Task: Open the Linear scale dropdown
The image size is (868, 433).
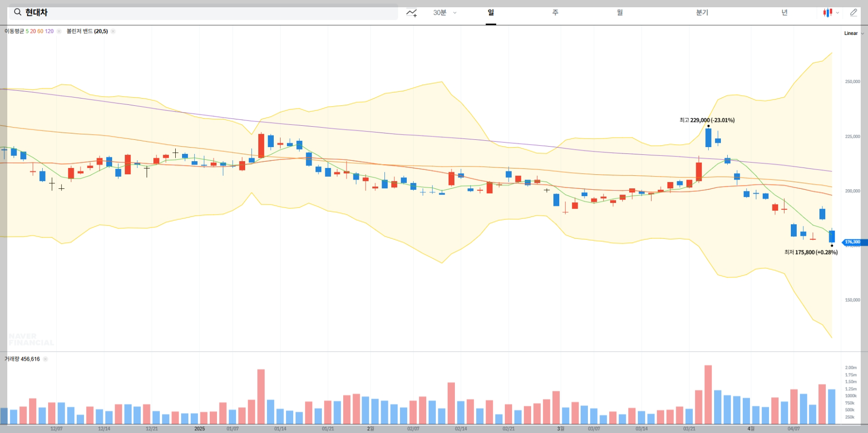Action: [x=854, y=33]
